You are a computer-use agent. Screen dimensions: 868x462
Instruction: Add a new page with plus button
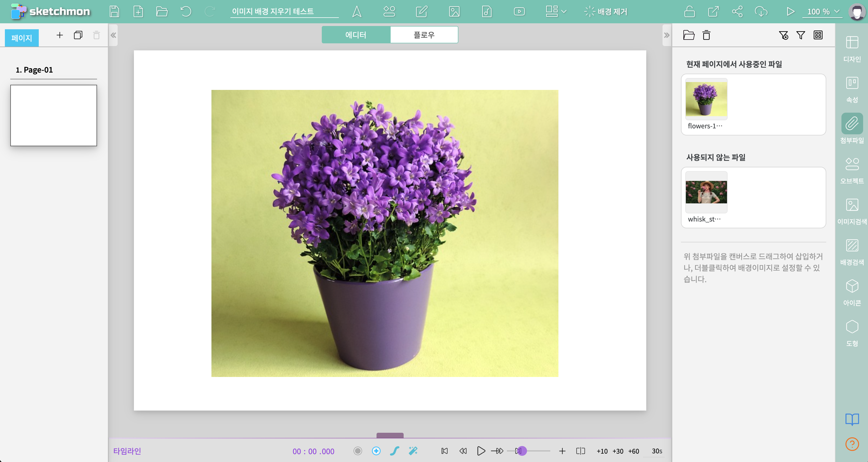point(60,35)
